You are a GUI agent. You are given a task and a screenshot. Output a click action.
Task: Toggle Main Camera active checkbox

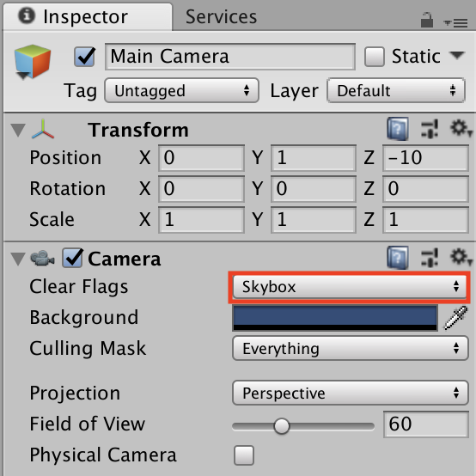click(x=84, y=57)
